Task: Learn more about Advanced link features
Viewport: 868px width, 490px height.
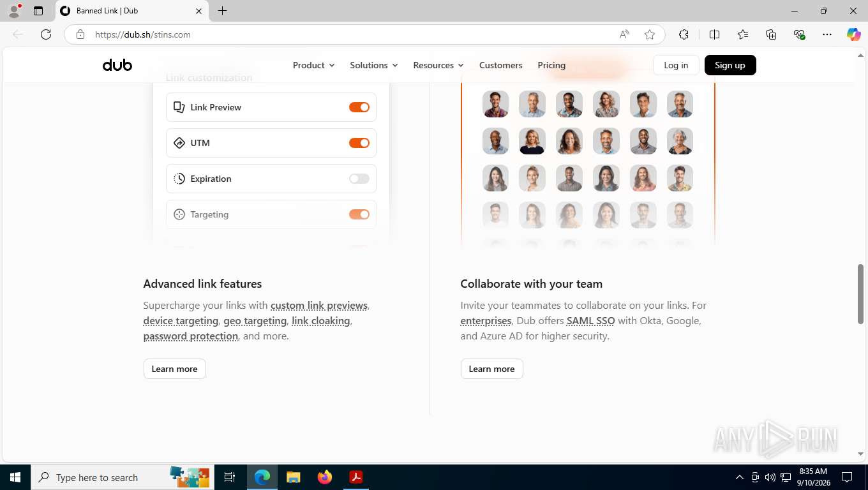Action: 174,369
